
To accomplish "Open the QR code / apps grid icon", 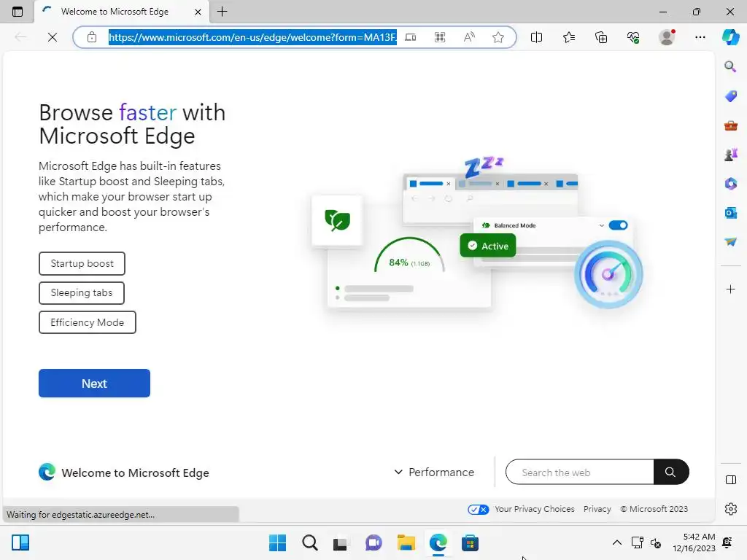I will (440, 37).
